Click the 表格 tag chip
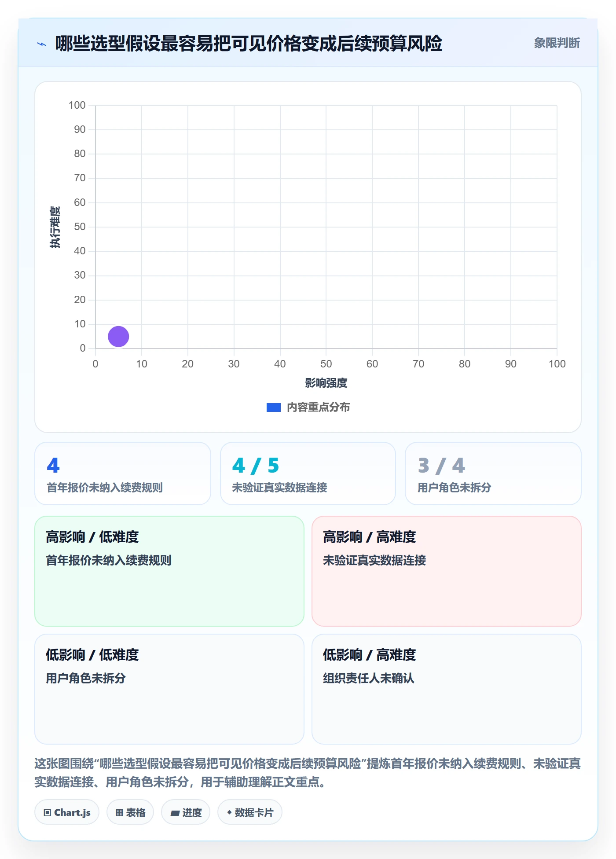616x859 pixels. 130,812
